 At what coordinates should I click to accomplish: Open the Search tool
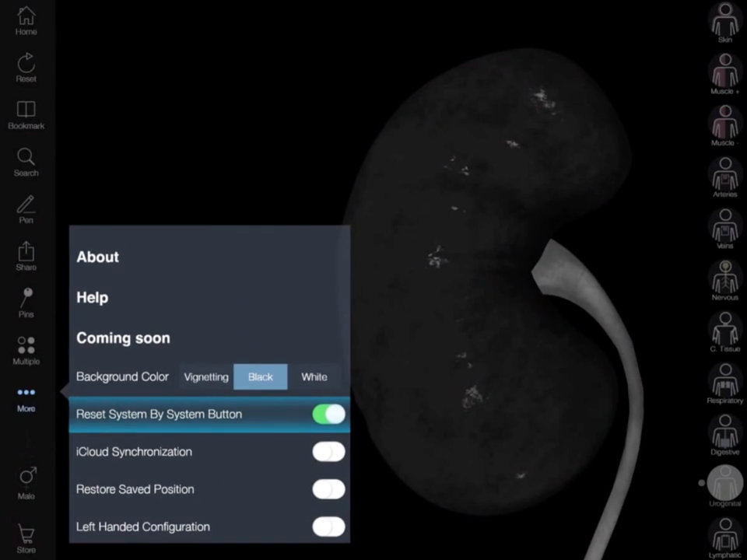(26, 161)
